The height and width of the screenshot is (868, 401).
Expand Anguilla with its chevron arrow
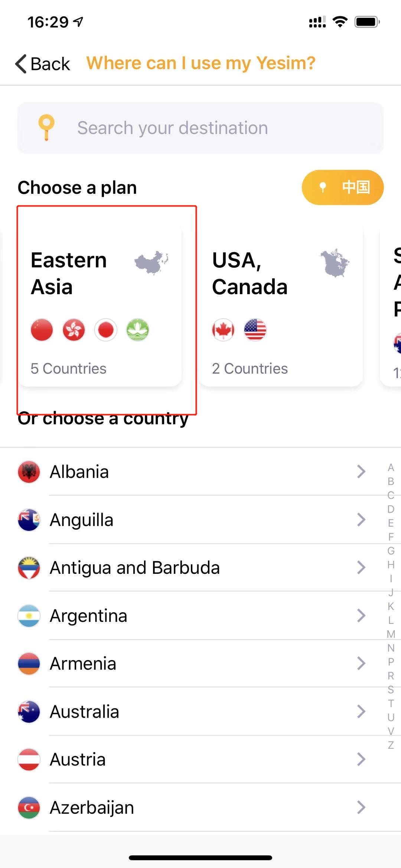361,520
